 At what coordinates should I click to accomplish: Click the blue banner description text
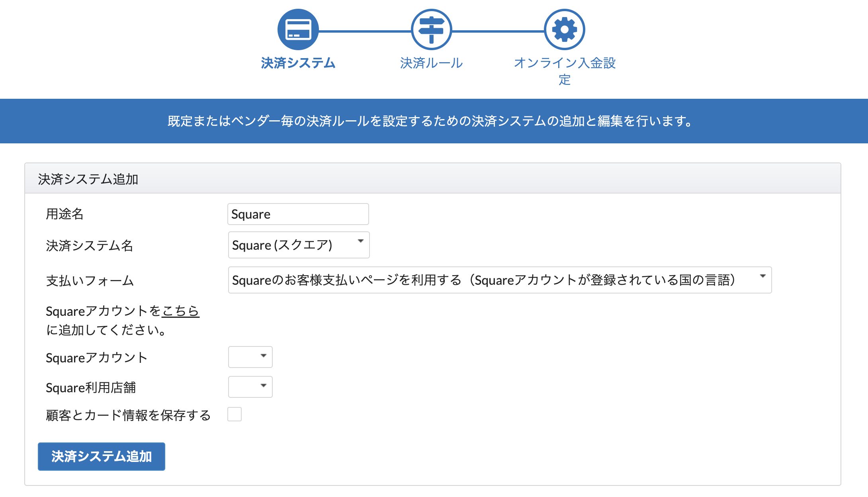pyautogui.click(x=430, y=121)
